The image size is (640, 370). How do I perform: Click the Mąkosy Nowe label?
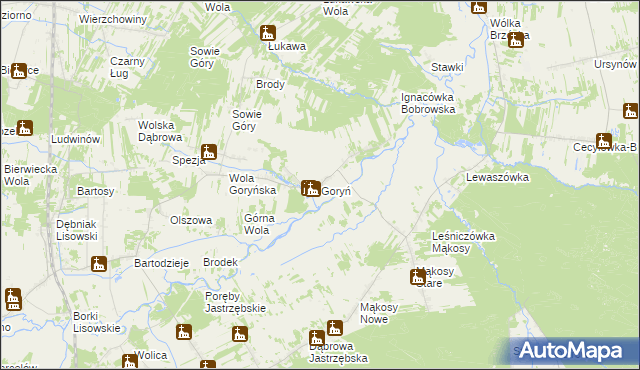(x=379, y=313)
